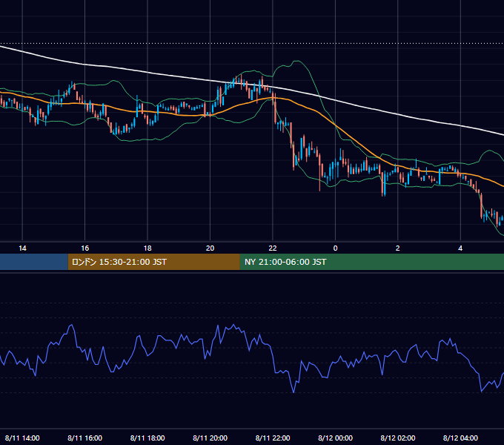The width and height of the screenshot is (504, 445).
Task: Click the 8/12 00:00 label on the lower axis
Action: [335, 438]
